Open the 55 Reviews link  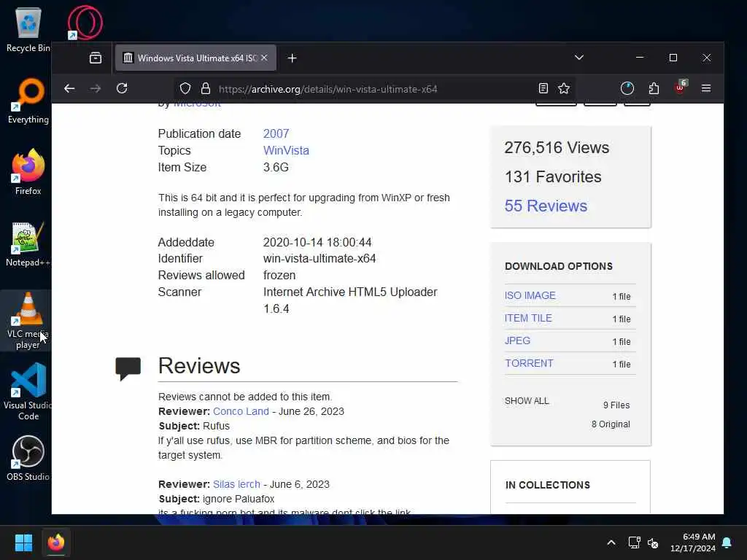pyautogui.click(x=546, y=206)
